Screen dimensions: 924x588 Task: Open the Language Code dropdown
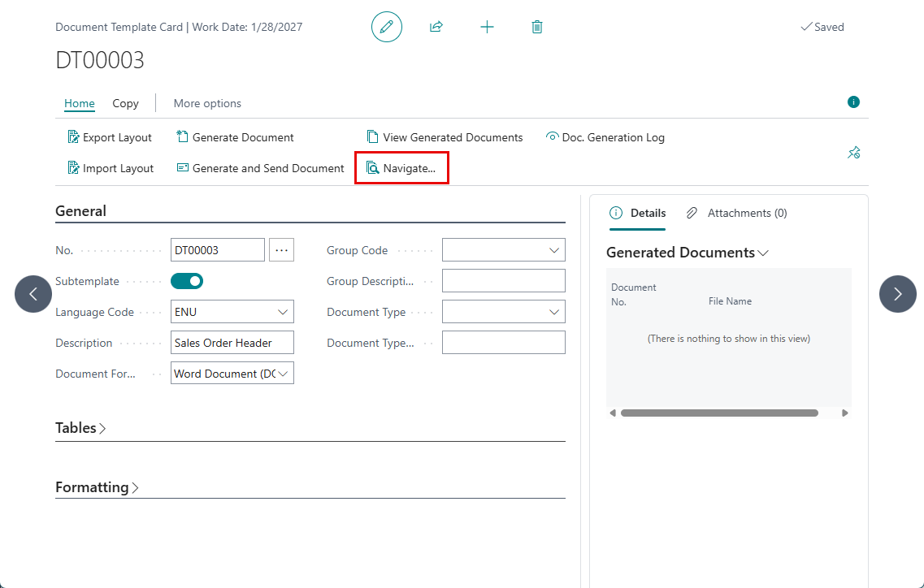point(283,312)
